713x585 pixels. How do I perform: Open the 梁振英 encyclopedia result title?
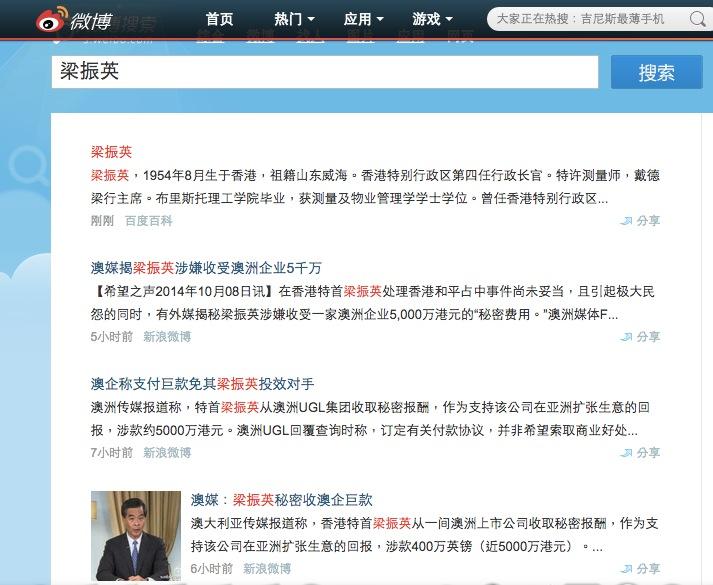[x=111, y=152]
